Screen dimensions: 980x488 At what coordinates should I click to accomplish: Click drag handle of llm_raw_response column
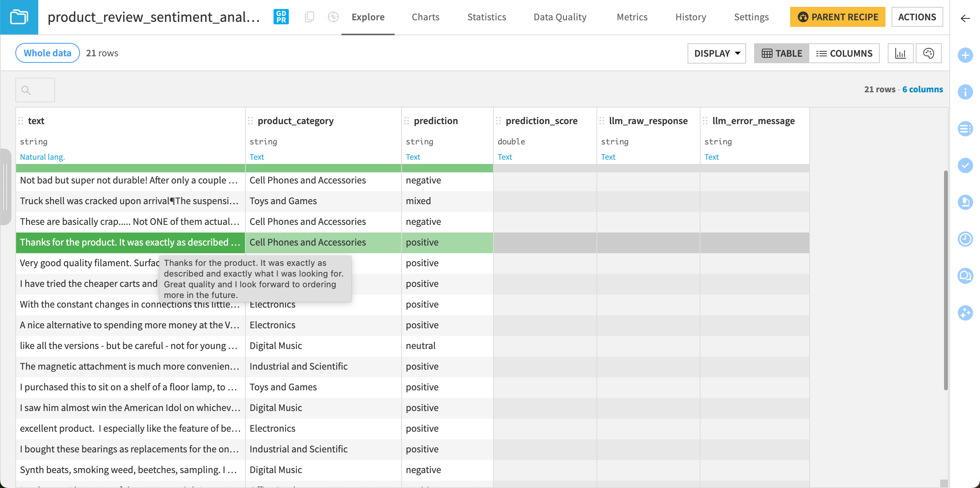(602, 121)
